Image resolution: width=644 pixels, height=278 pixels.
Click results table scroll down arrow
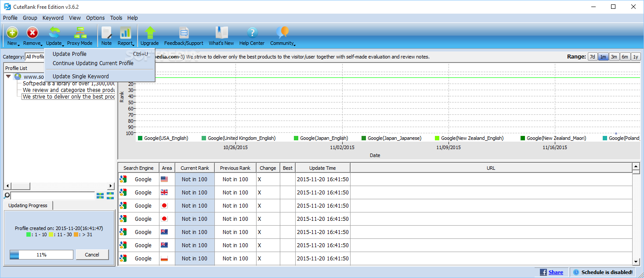click(x=636, y=261)
